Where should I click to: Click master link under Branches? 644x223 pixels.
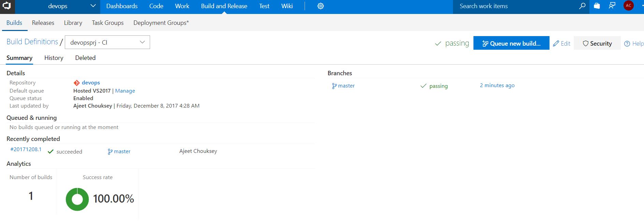coord(346,86)
